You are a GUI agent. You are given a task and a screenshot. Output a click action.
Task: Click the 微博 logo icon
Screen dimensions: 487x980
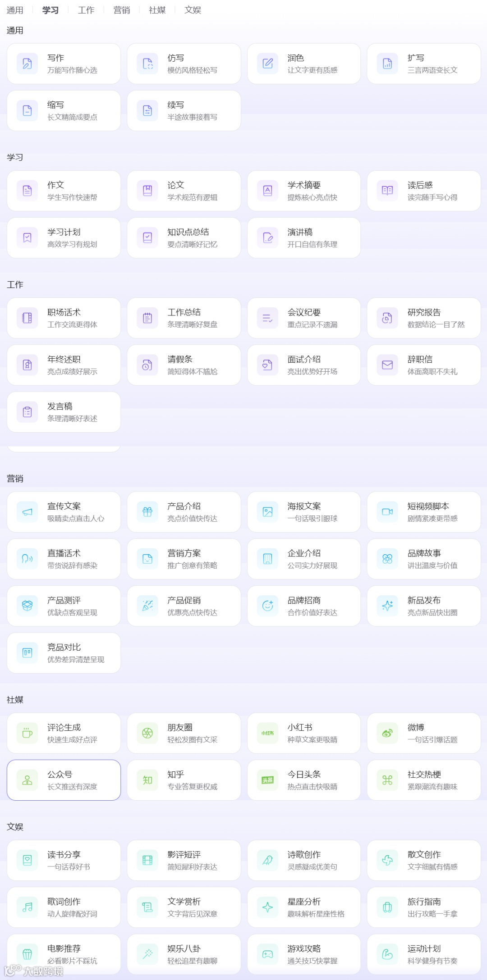(388, 733)
